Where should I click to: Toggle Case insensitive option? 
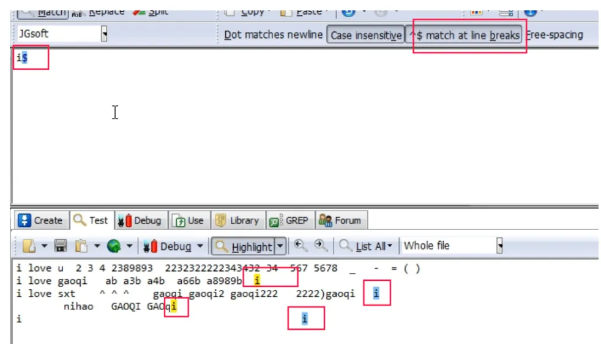365,35
